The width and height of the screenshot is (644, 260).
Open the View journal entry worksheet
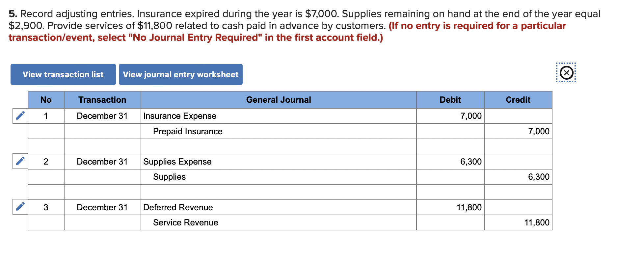[x=180, y=74]
